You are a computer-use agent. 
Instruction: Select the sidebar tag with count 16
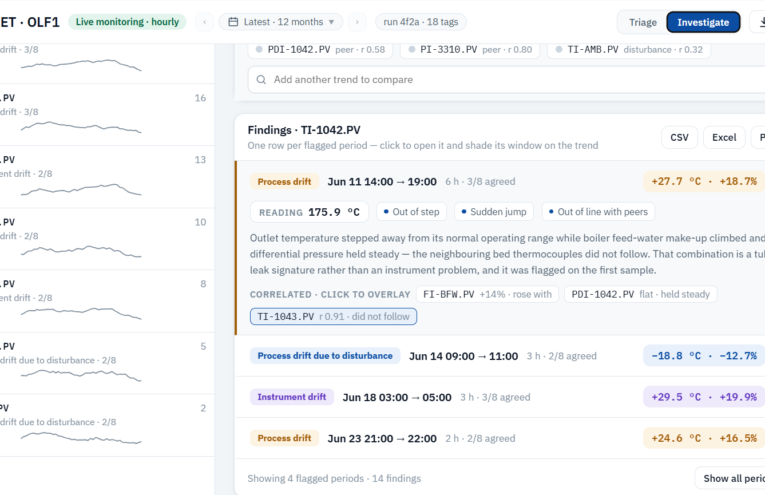click(107, 115)
